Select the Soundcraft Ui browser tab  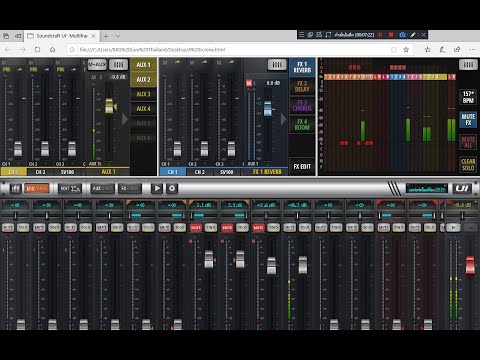(62, 36)
